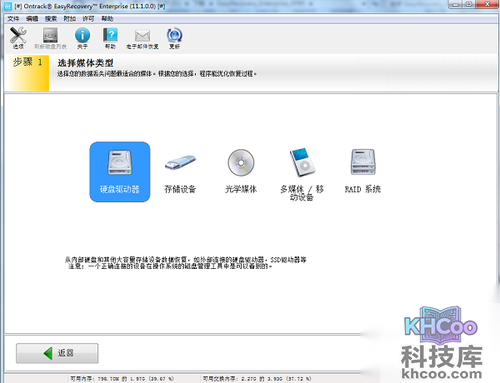Screen dimensions: 500x383
Task: Click the EasyRecovery title bar app icon
Action: click(x=8, y=6)
